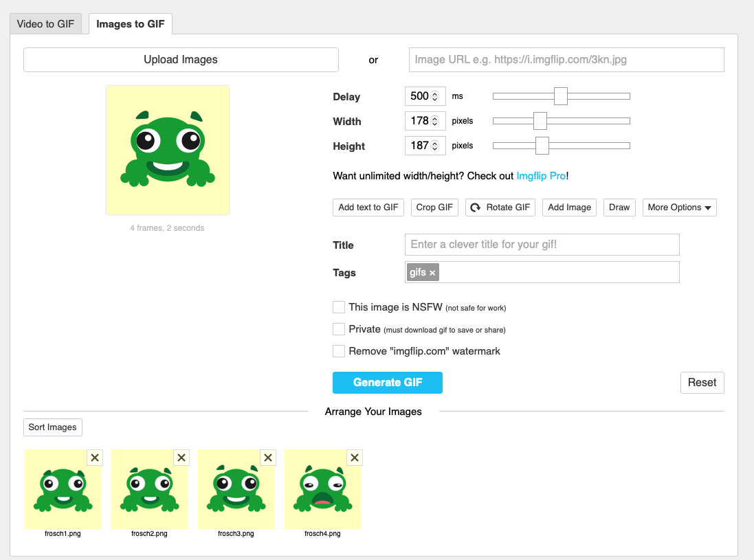Remove frosch1.png with its X icon

click(x=95, y=458)
